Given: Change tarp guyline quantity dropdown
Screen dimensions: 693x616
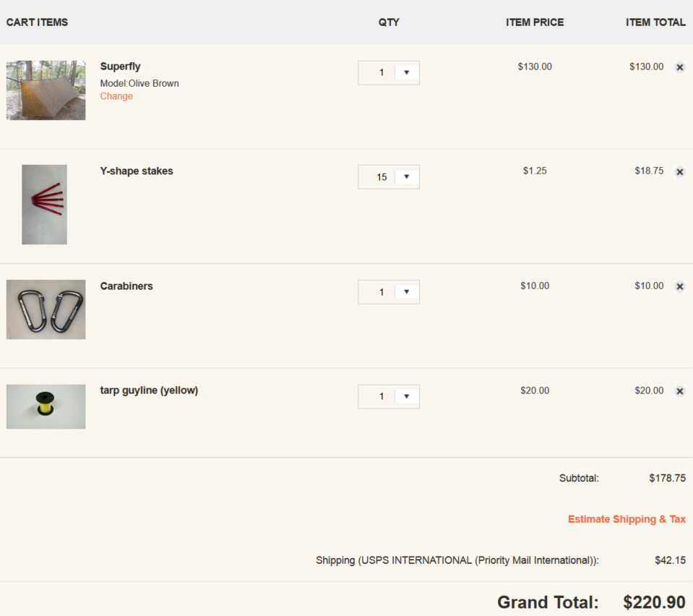Looking at the screenshot, I should (x=389, y=396).
